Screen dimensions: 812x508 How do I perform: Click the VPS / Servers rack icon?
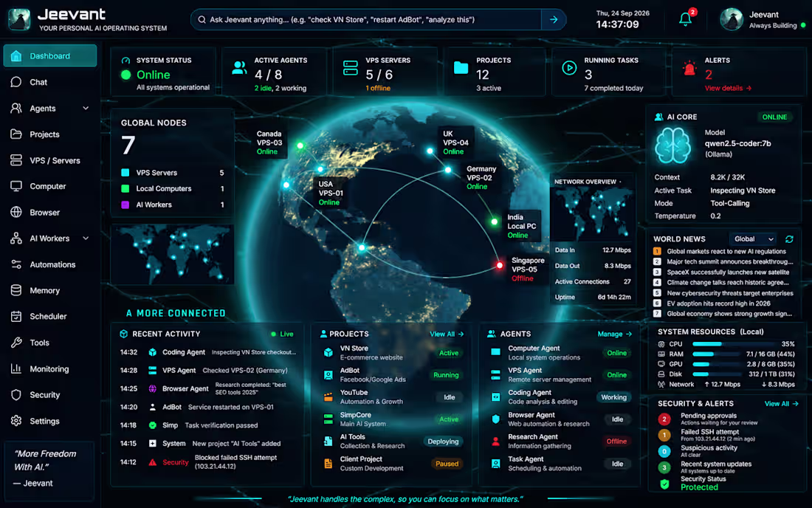16,160
